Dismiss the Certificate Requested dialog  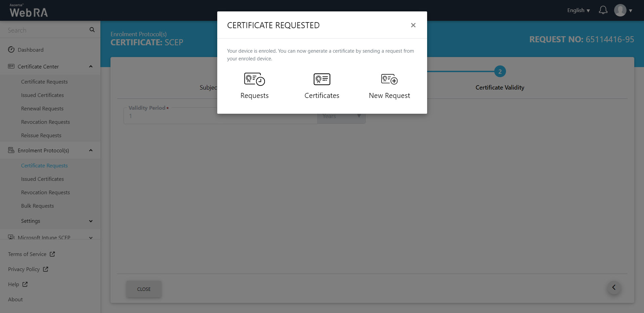(413, 25)
